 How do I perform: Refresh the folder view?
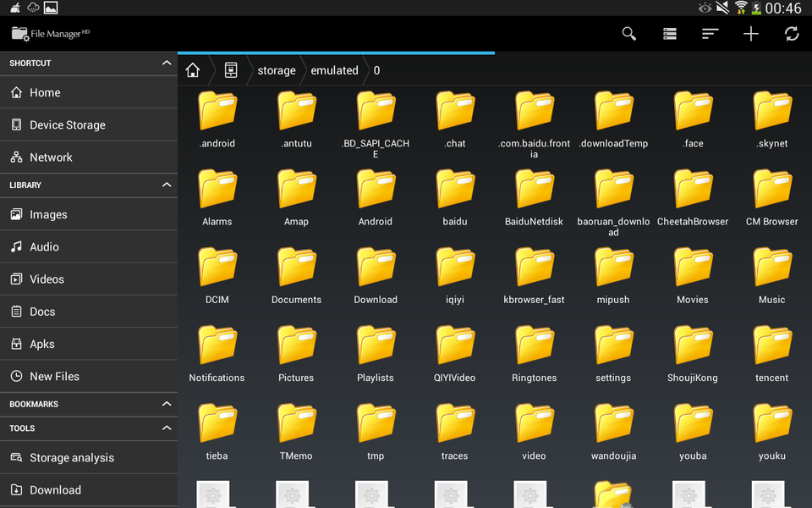[x=791, y=34]
